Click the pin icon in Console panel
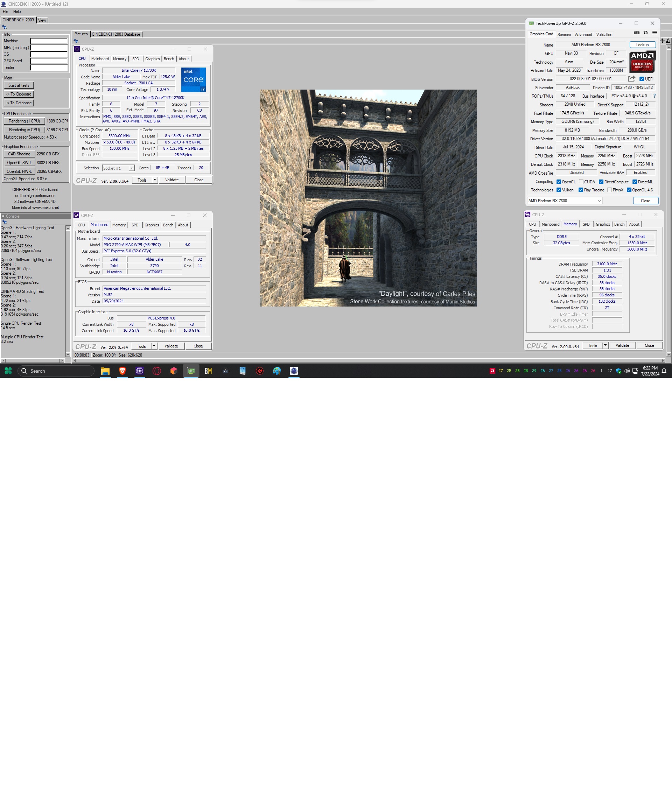This screenshot has height=809, width=672. point(5,222)
